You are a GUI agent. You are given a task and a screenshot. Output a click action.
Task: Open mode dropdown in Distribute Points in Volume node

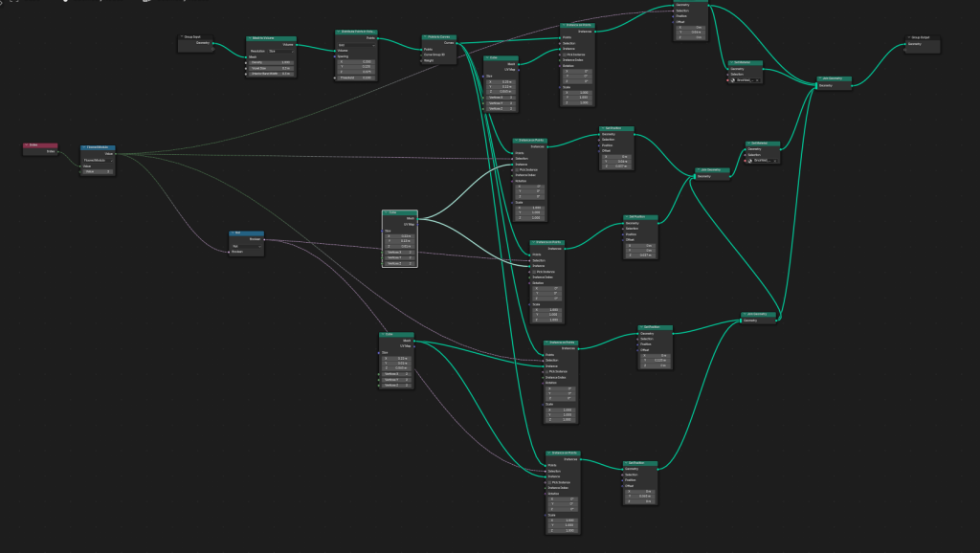(355, 44)
